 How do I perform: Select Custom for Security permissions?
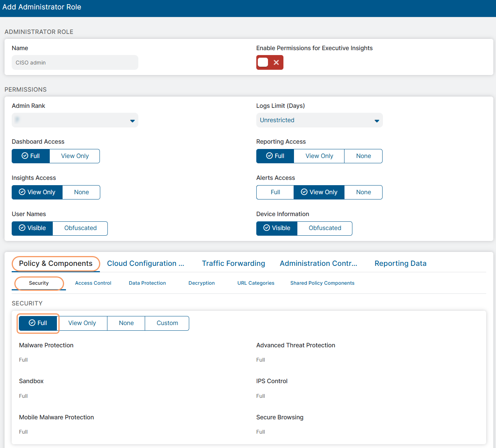167,323
